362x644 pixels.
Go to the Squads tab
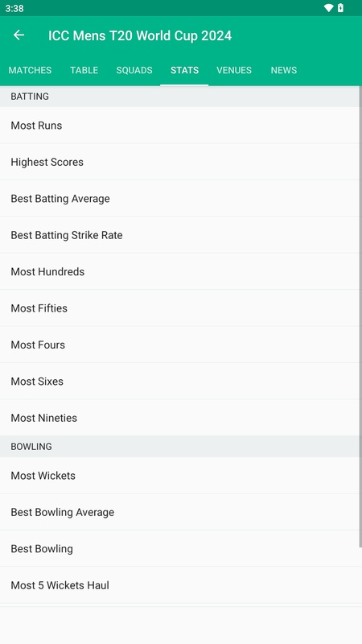click(134, 70)
